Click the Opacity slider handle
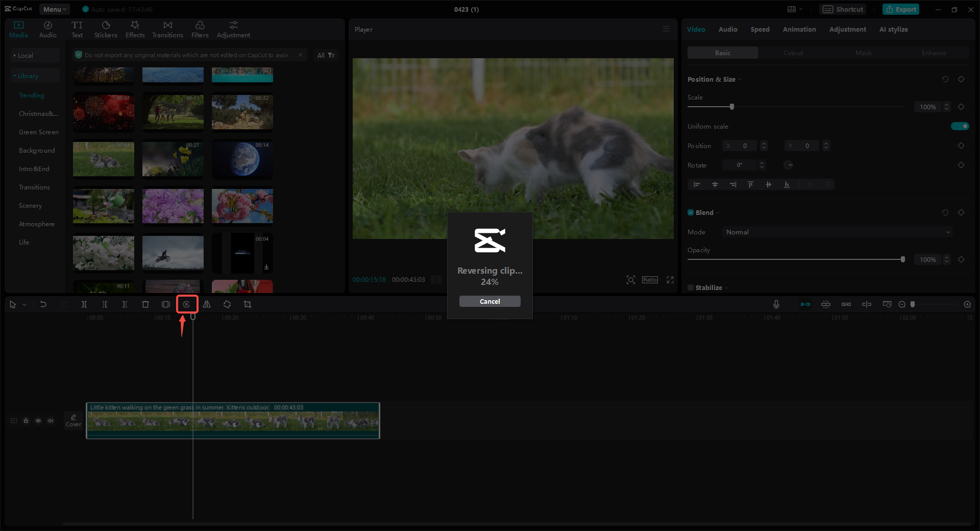Image resolution: width=980 pixels, height=531 pixels. pyautogui.click(x=903, y=259)
